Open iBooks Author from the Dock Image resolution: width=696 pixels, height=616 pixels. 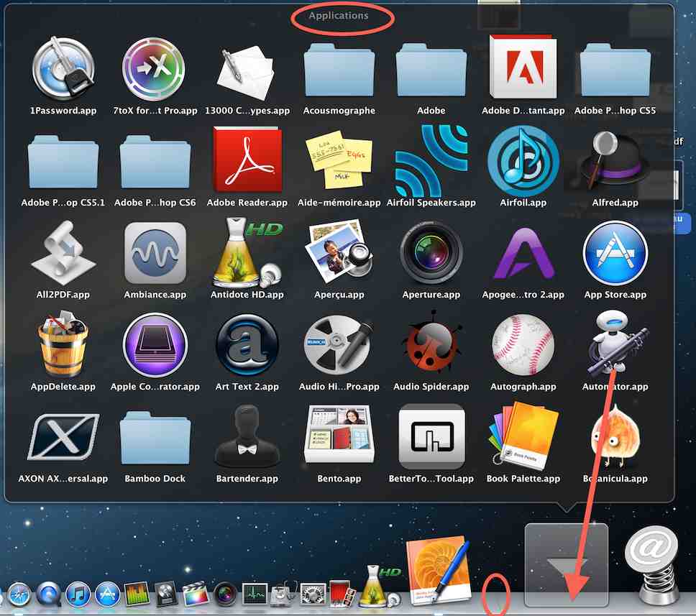[x=439, y=571]
